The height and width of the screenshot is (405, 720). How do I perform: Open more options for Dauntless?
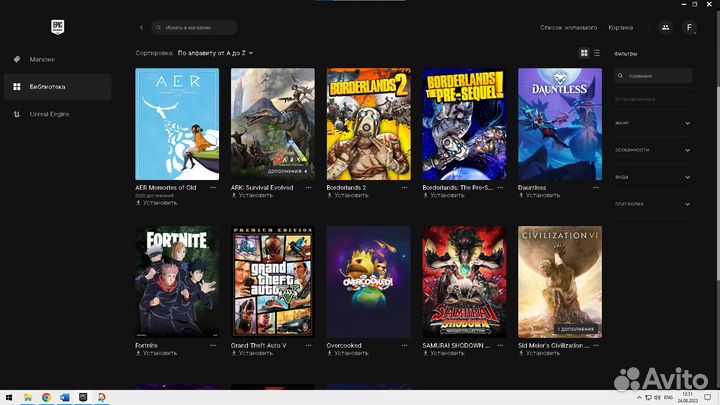pyautogui.click(x=596, y=187)
